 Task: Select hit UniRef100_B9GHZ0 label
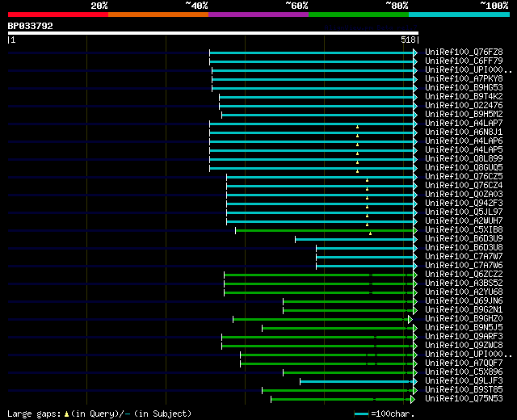tap(464, 319)
